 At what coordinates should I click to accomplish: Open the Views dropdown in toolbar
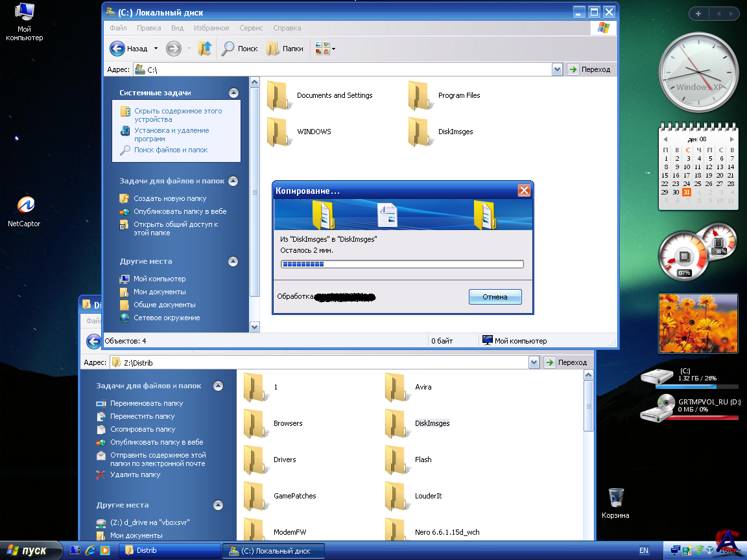[x=325, y=49]
